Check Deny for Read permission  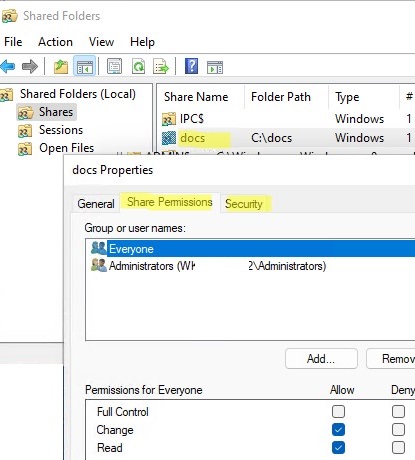click(x=398, y=448)
